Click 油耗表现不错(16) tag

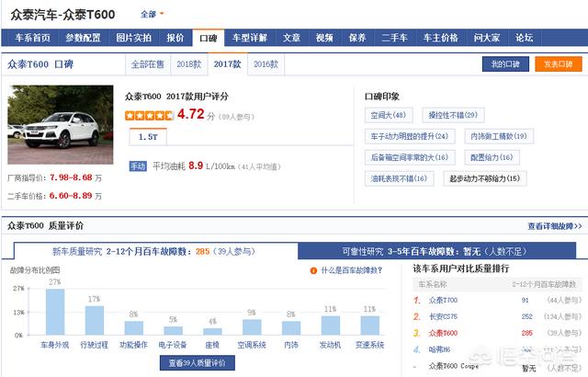point(399,178)
